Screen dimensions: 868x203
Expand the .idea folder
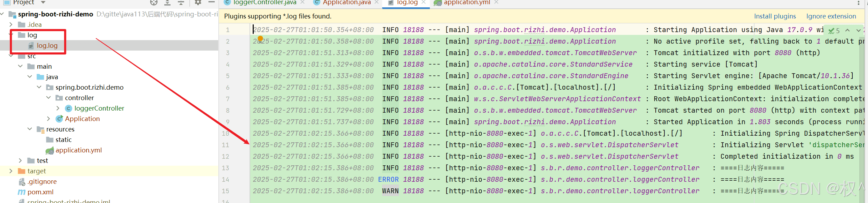11,24
